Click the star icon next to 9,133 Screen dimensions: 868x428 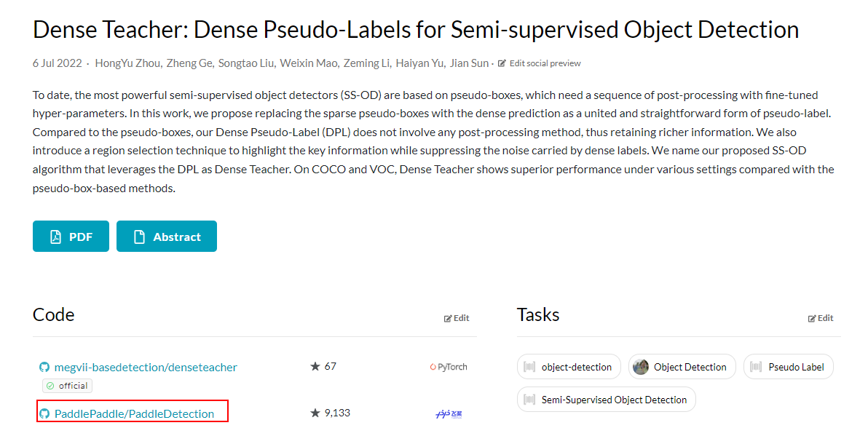(x=315, y=413)
